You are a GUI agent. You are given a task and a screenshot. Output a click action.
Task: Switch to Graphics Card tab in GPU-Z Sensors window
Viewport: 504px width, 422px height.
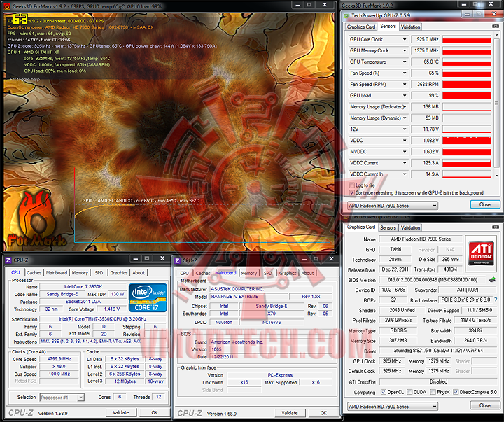tap(361, 27)
